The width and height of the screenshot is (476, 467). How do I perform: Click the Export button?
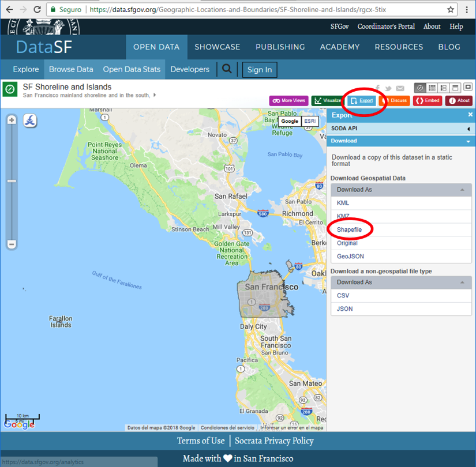click(362, 101)
